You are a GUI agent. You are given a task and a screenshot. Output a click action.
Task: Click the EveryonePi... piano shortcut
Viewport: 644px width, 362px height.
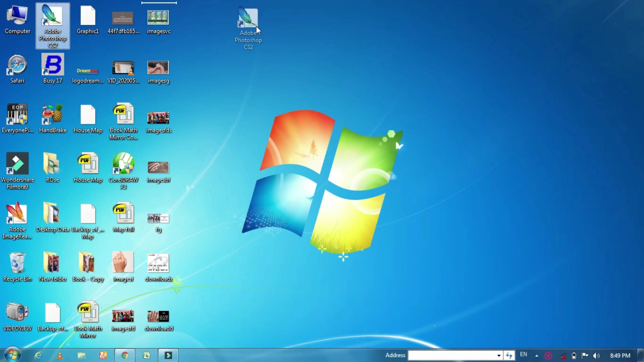point(17,119)
